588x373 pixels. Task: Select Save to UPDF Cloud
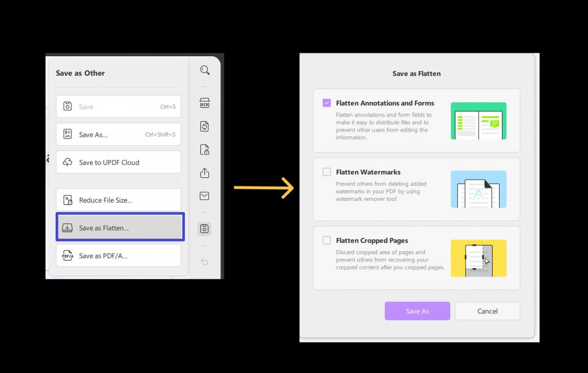pyautogui.click(x=119, y=162)
